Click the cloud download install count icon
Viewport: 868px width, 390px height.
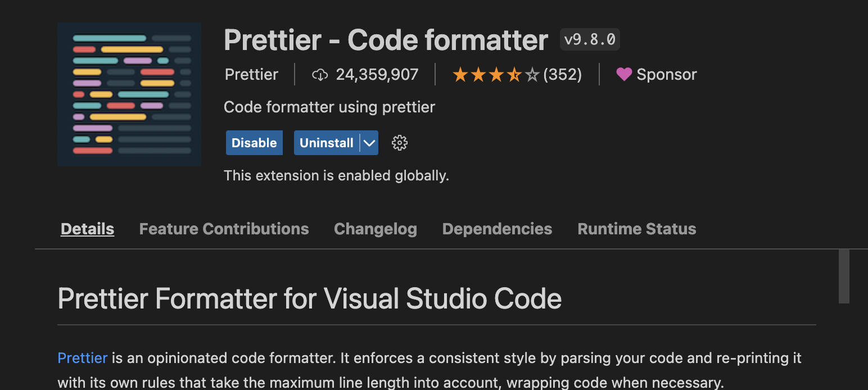[320, 75]
